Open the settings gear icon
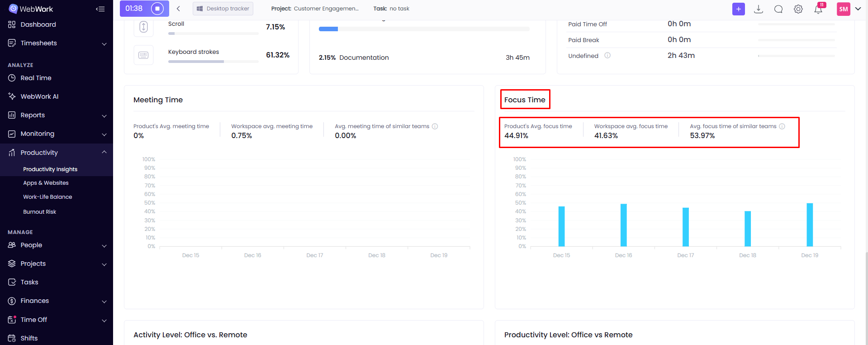Image resolution: width=868 pixels, height=345 pixels. coord(798,9)
